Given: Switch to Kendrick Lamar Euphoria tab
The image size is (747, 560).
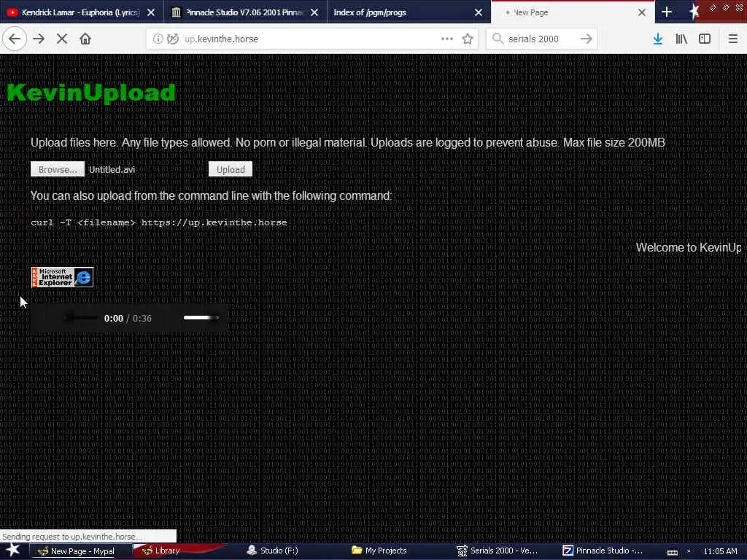Looking at the screenshot, I should click(81, 12).
